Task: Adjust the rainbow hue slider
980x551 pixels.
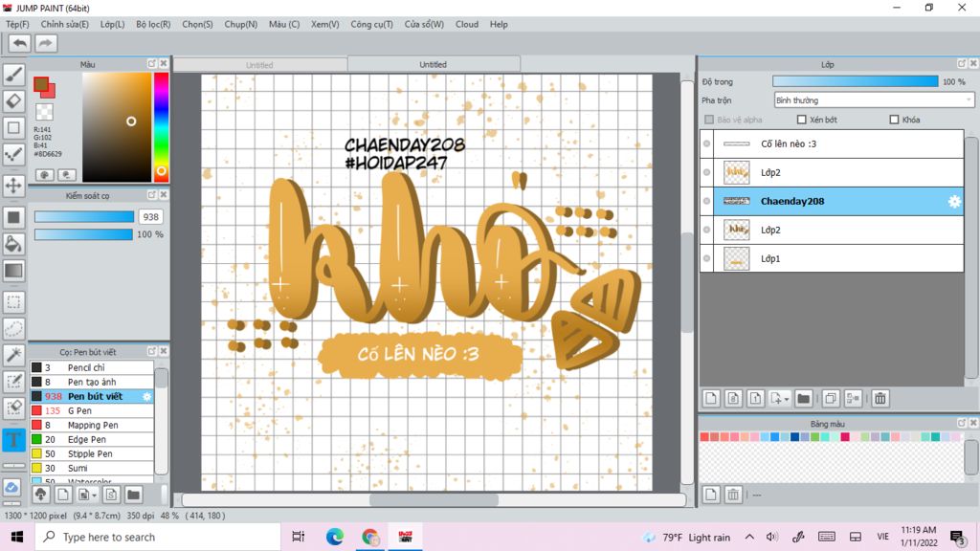Action: (x=161, y=127)
